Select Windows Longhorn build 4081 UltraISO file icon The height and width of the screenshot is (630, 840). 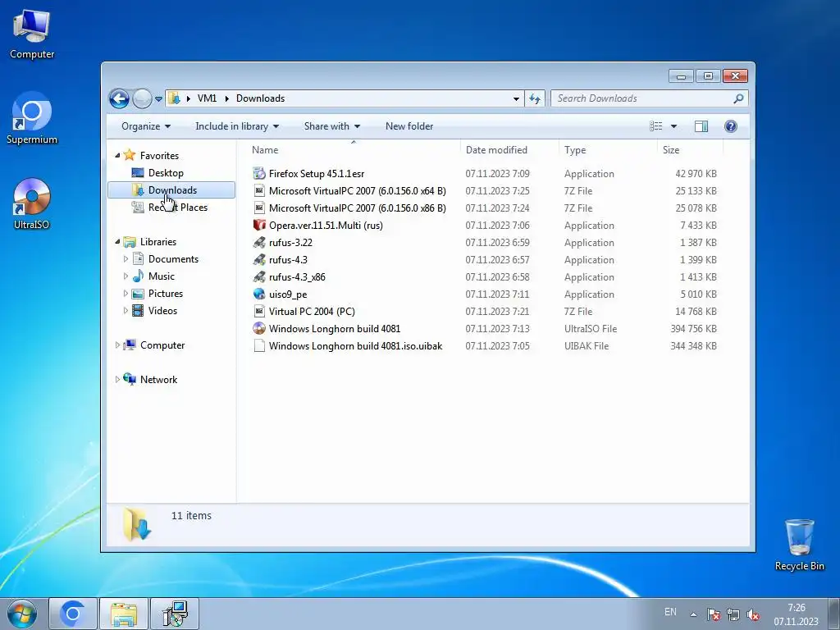point(259,328)
